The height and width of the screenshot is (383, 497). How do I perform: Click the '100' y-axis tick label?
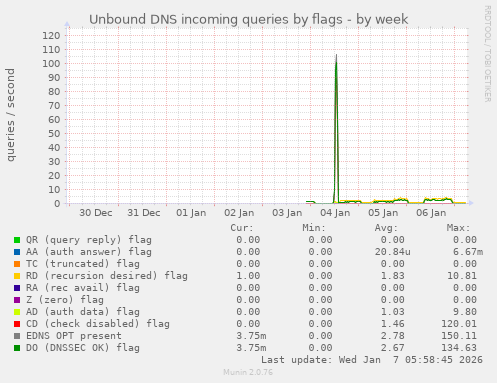[51, 64]
